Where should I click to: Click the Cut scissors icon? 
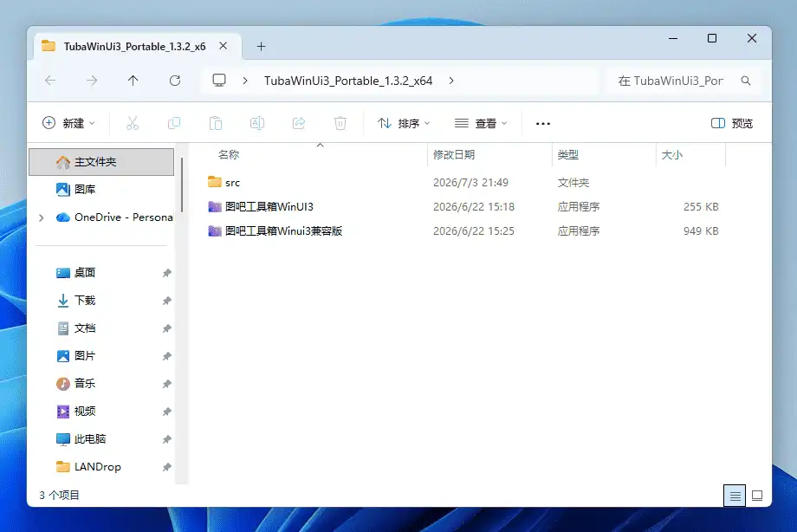pos(133,123)
